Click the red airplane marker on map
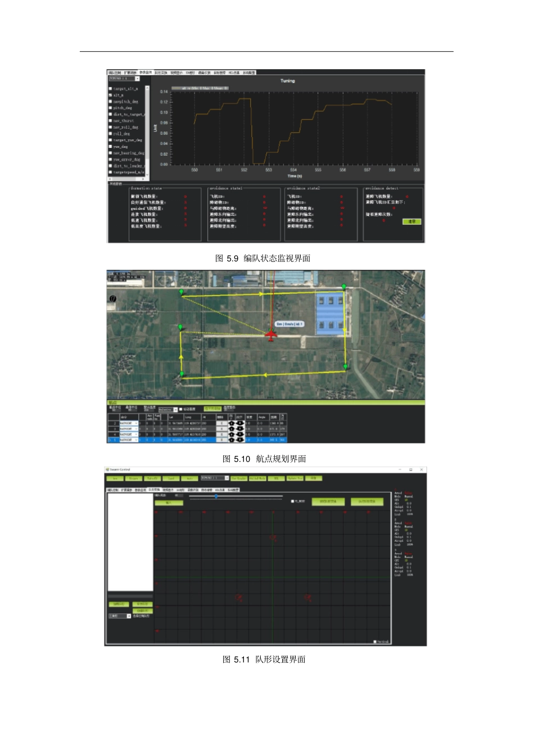The width and height of the screenshot is (534, 756). click(x=271, y=336)
